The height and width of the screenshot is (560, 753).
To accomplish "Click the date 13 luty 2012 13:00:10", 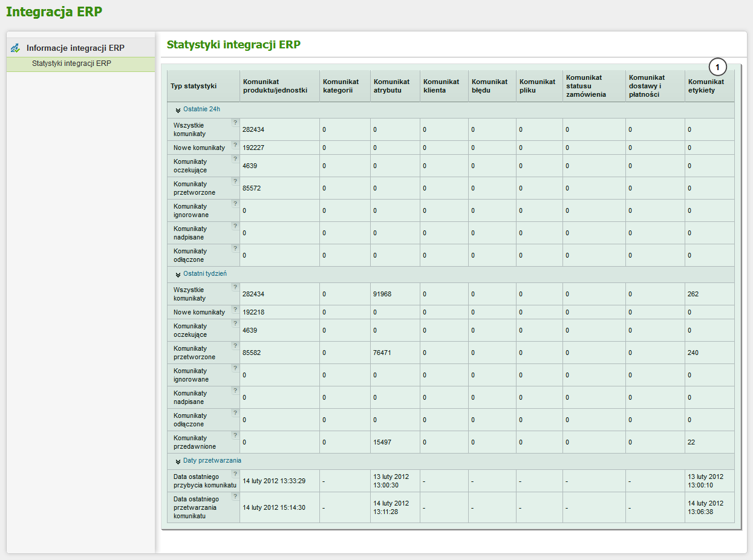I will coord(706,481).
